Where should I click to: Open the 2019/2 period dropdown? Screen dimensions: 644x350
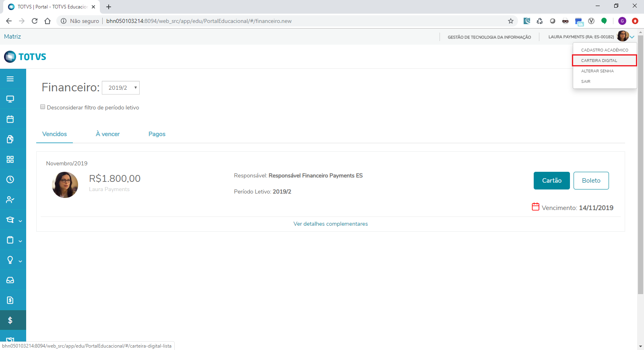(x=121, y=88)
